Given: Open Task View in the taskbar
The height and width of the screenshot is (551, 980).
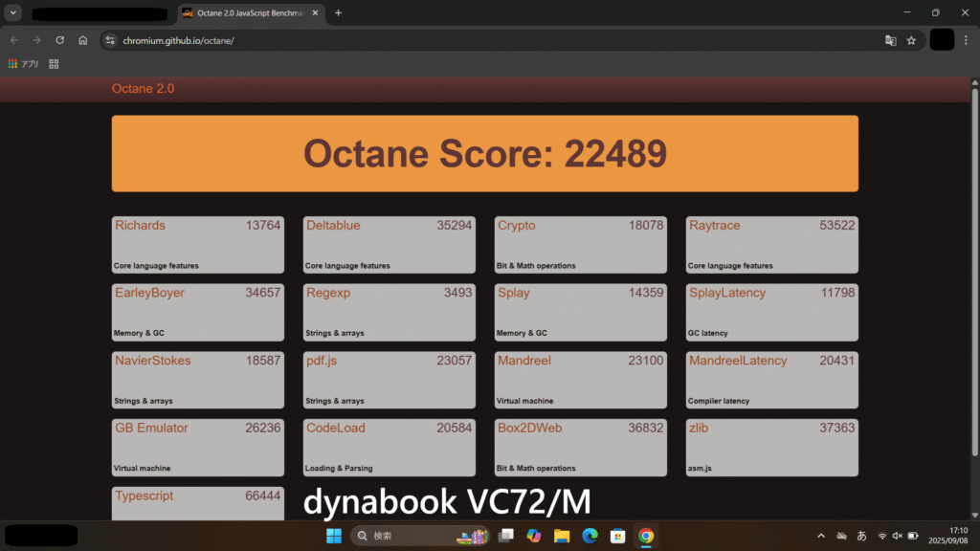Looking at the screenshot, I should [506, 536].
